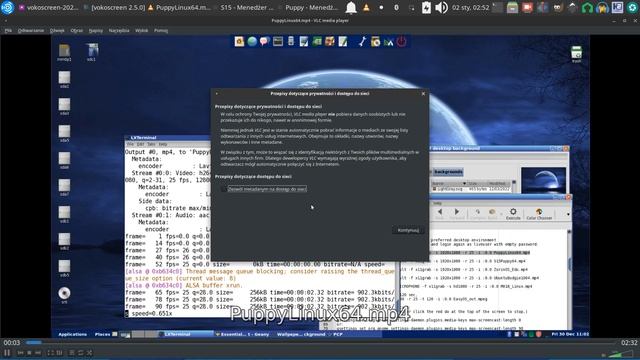640x360 pixels.
Task: Open Applications menu in recorded taskbar
Action: click(x=73, y=334)
